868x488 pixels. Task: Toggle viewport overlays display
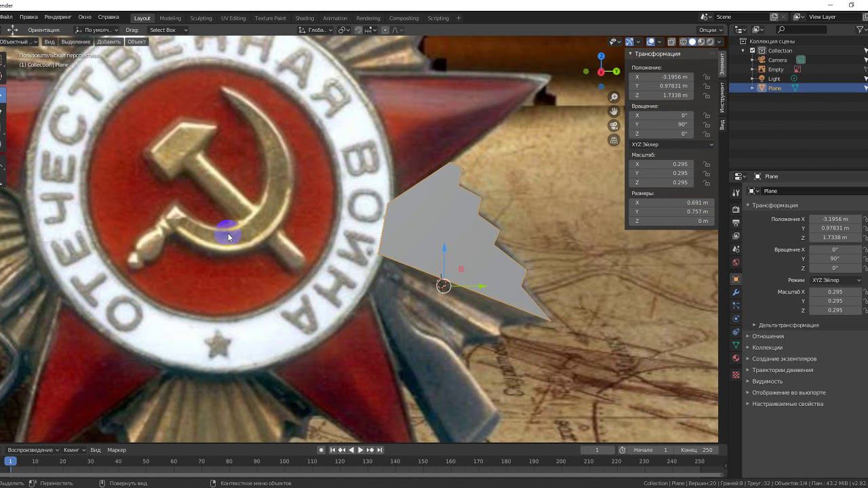click(650, 42)
